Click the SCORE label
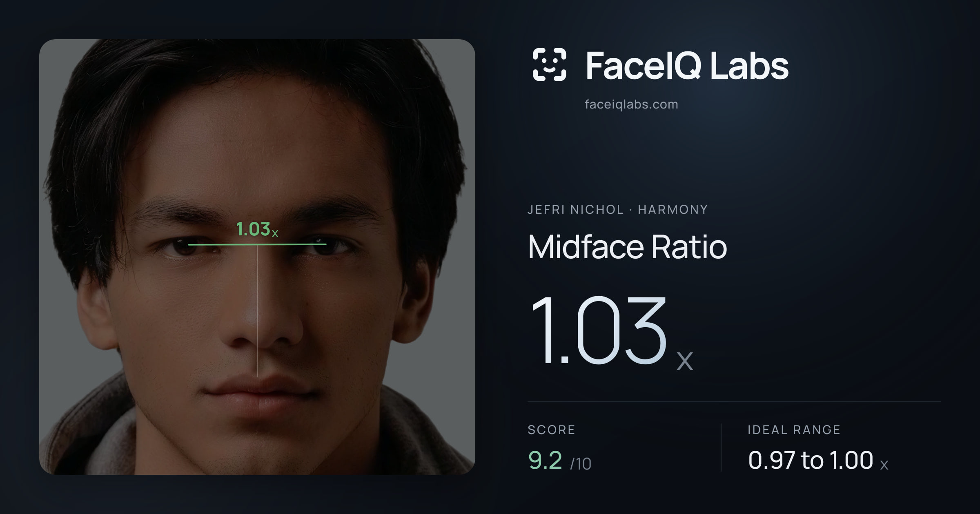The height and width of the screenshot is (514, 980). (551, 430)
